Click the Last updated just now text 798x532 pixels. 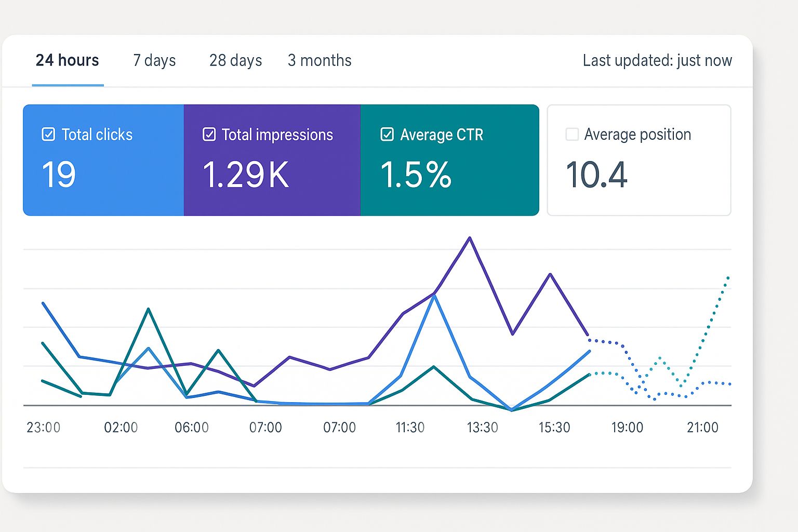click(657, 60)
